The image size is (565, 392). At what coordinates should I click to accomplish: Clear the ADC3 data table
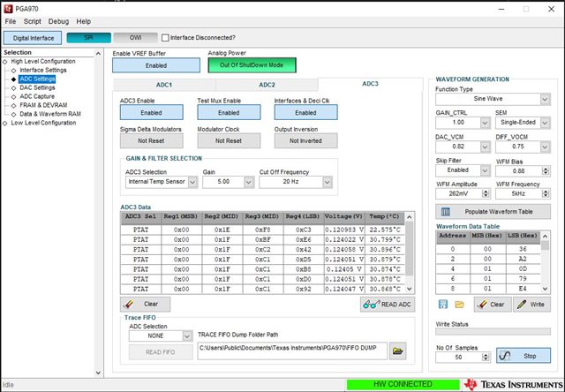[145, 304]
